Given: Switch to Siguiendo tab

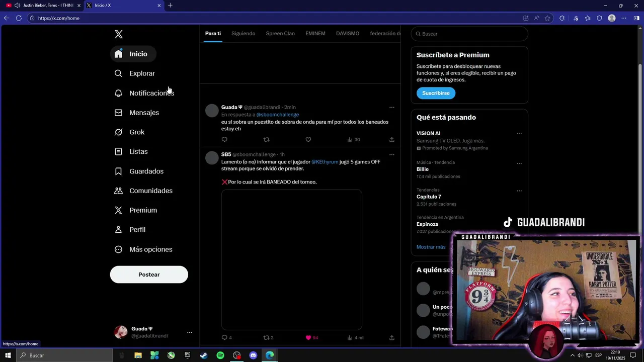Looking at the screenshot, I should pos(244,34).
